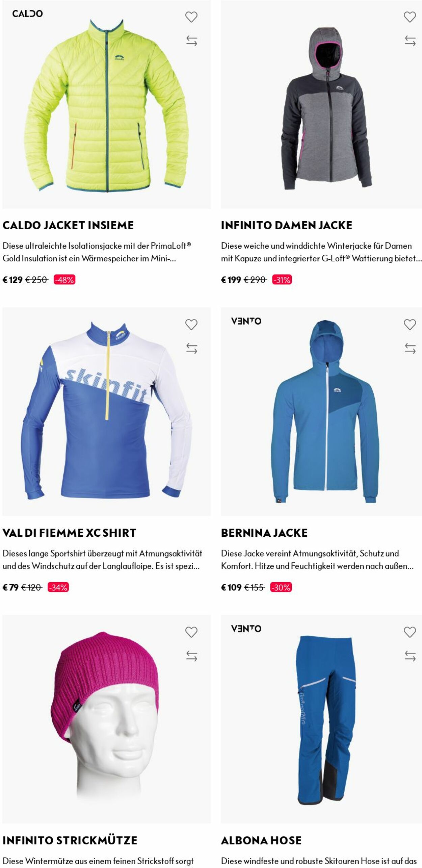Click compare icon on Bernina Jacke
This screenshot has width=422, height=868.
(410, 348)
